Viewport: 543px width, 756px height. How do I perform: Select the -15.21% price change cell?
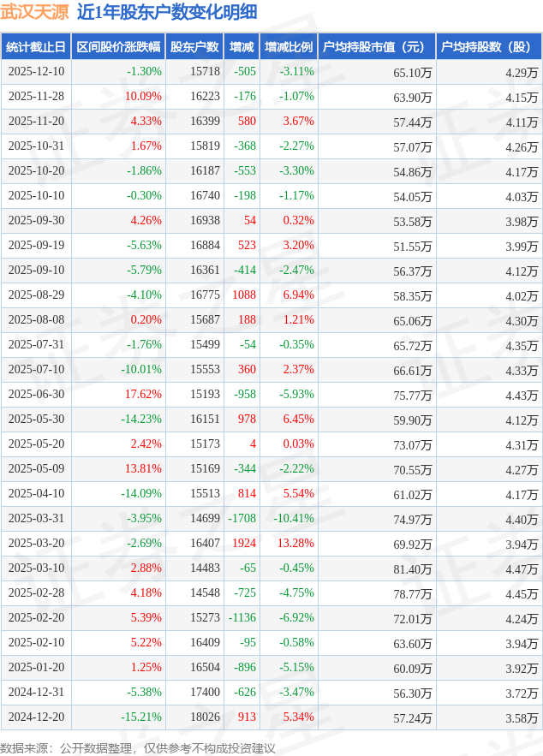tap(140, 717)
